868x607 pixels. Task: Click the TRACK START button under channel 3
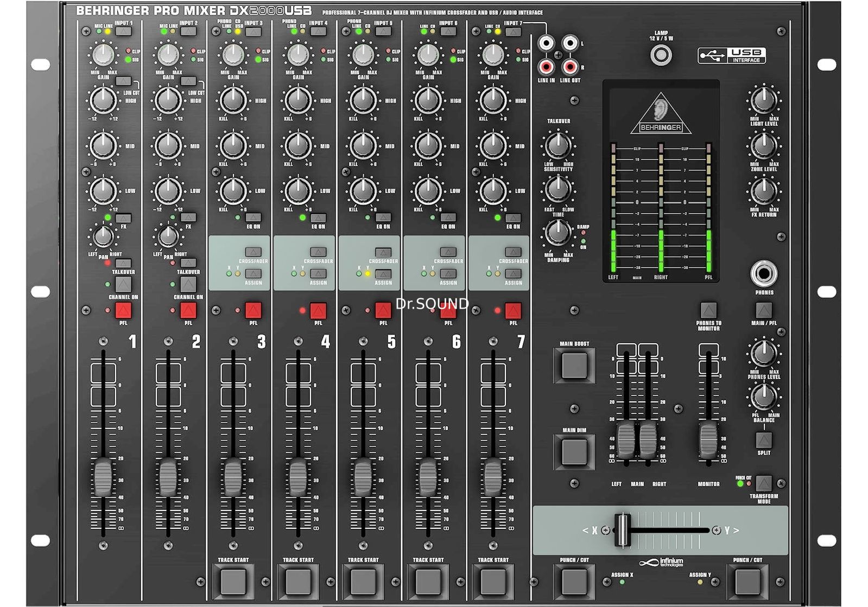tap(233, 582)
